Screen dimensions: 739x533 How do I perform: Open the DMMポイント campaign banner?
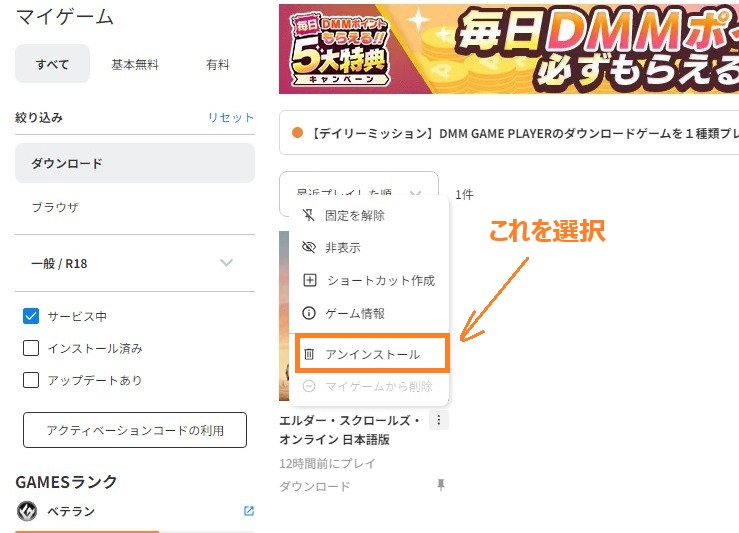pos(509,49)
